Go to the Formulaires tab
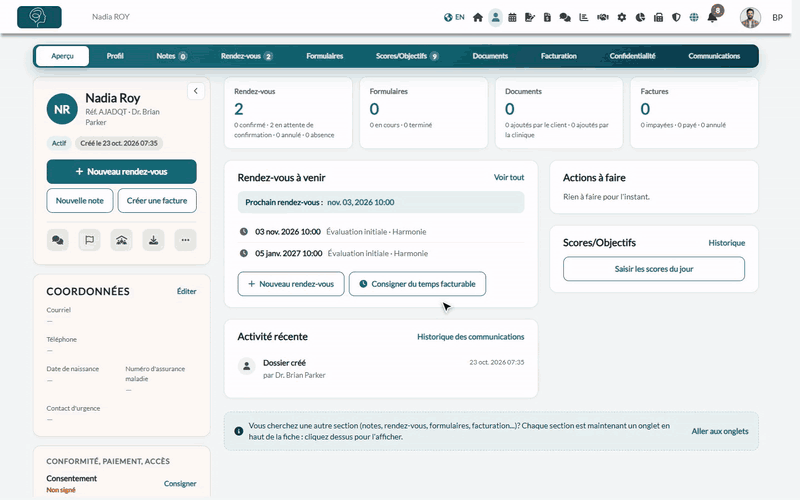Screen dimensions: 800x500 324,56
